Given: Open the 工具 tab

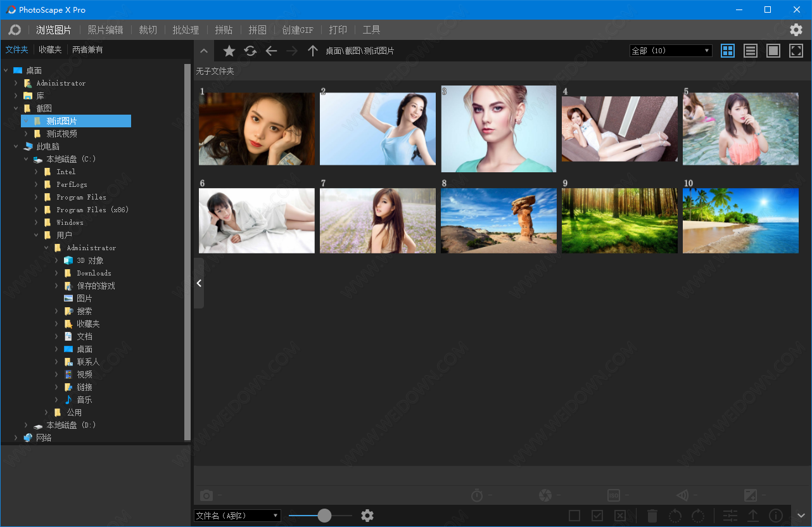Looking at the screenshot, I should (x=371, y=30).
